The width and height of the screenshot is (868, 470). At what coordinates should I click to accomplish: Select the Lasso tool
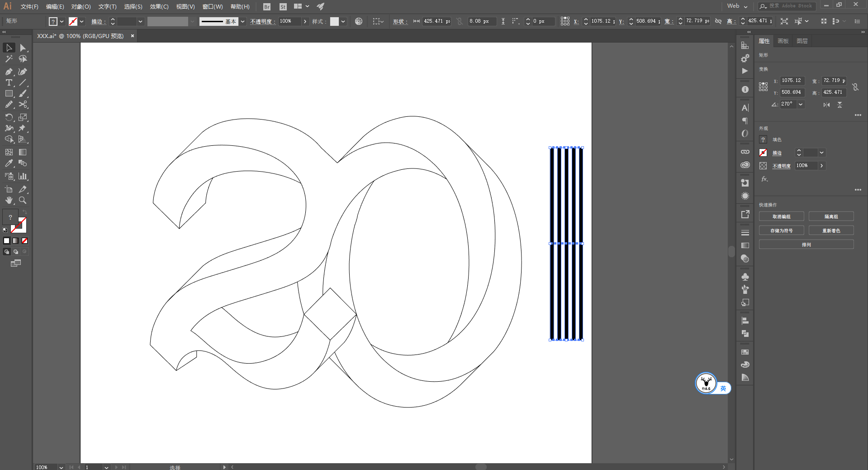point(23,59)
